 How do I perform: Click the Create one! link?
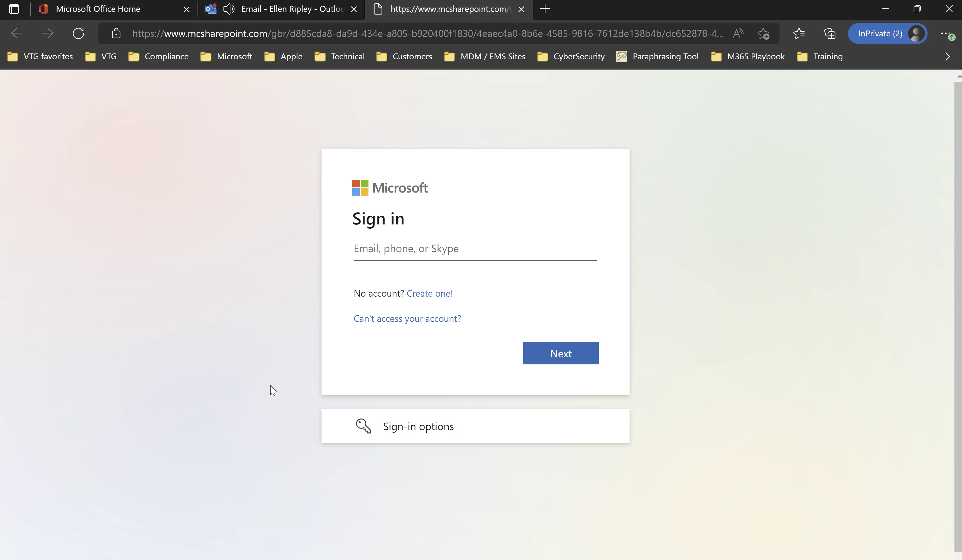[429, 293]
